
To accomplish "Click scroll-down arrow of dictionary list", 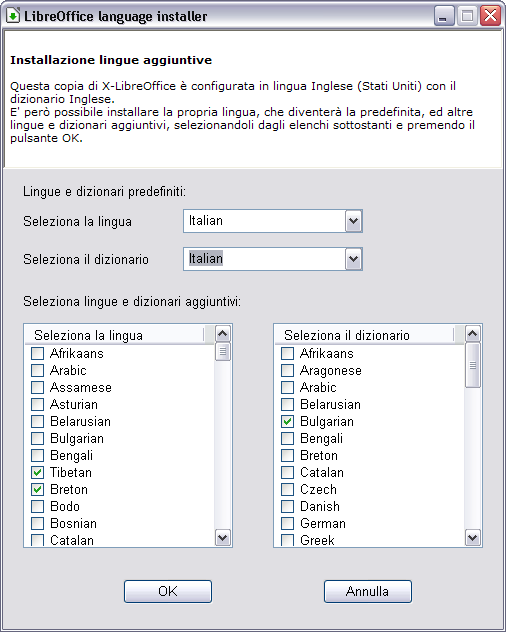I will (x=473, y=537).
